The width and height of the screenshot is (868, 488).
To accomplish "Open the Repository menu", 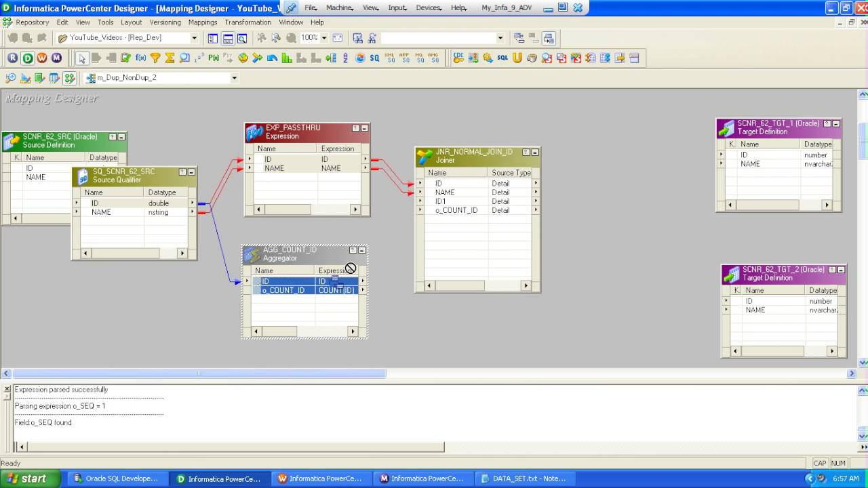I will (x=33, y=22).
